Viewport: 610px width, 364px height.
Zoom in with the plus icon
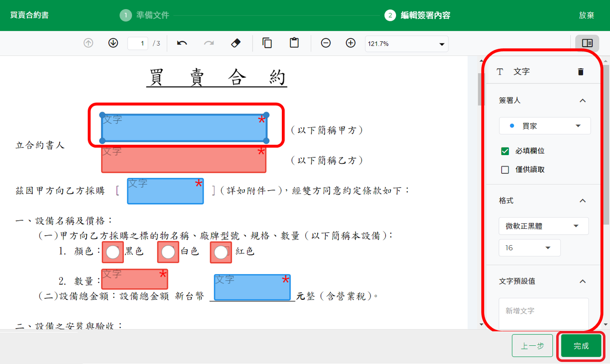point(351,43)
